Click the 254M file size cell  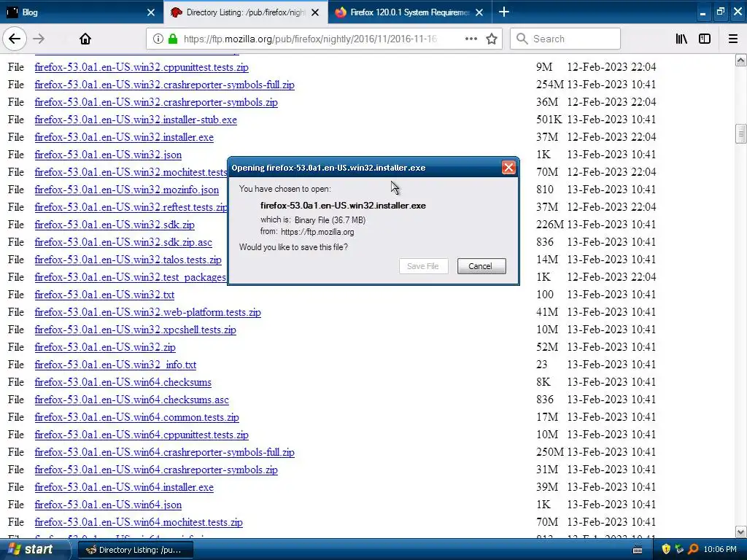coord(550,85)
